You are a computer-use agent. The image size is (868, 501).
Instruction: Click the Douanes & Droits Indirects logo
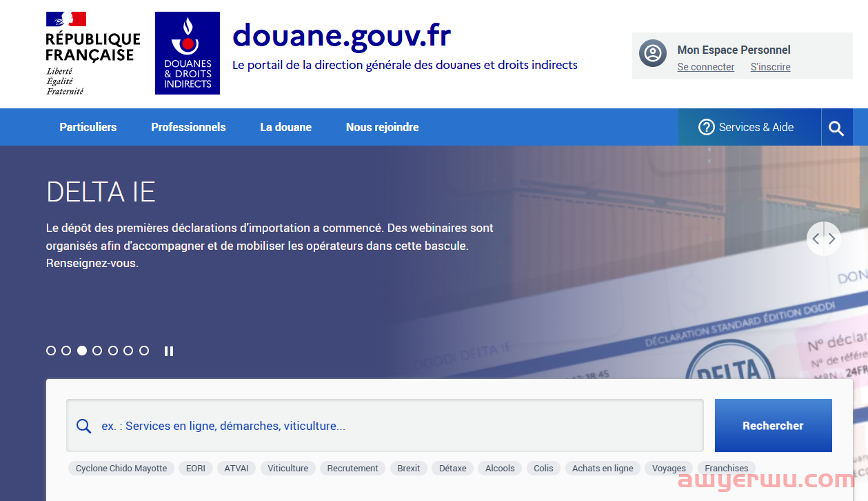pos(188,53)
